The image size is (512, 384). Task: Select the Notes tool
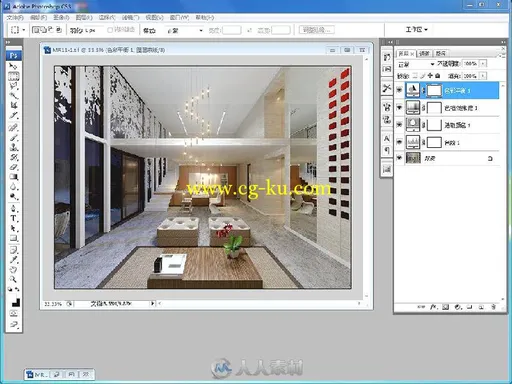click(13, 250)
